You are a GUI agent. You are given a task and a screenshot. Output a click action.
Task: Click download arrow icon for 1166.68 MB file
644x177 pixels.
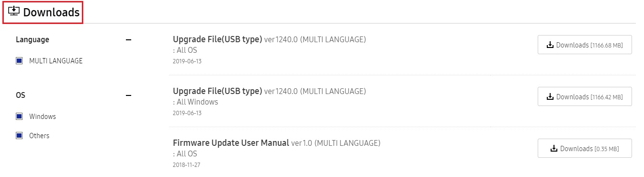click(550, 45)
